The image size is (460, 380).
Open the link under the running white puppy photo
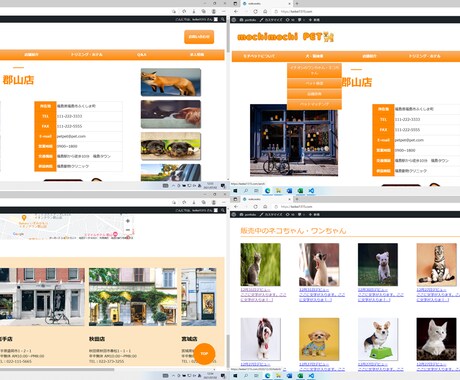(380, 295)
